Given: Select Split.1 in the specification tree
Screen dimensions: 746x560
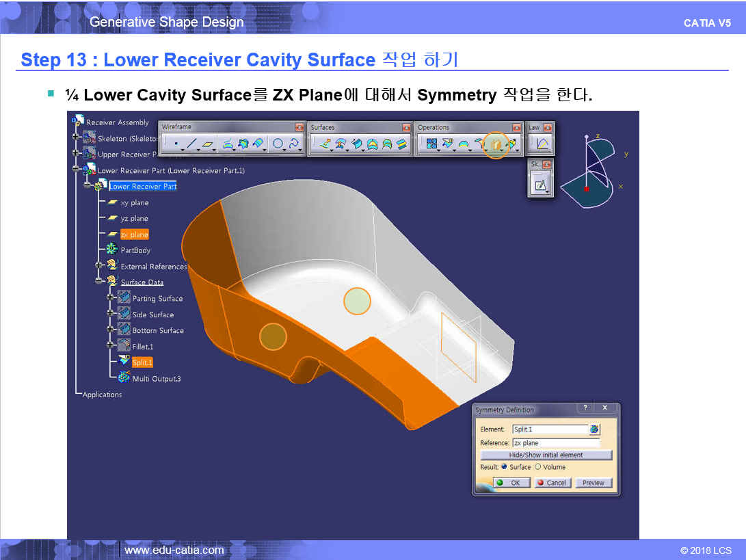Looking at the screenshot, I should [x=142, y=362].
